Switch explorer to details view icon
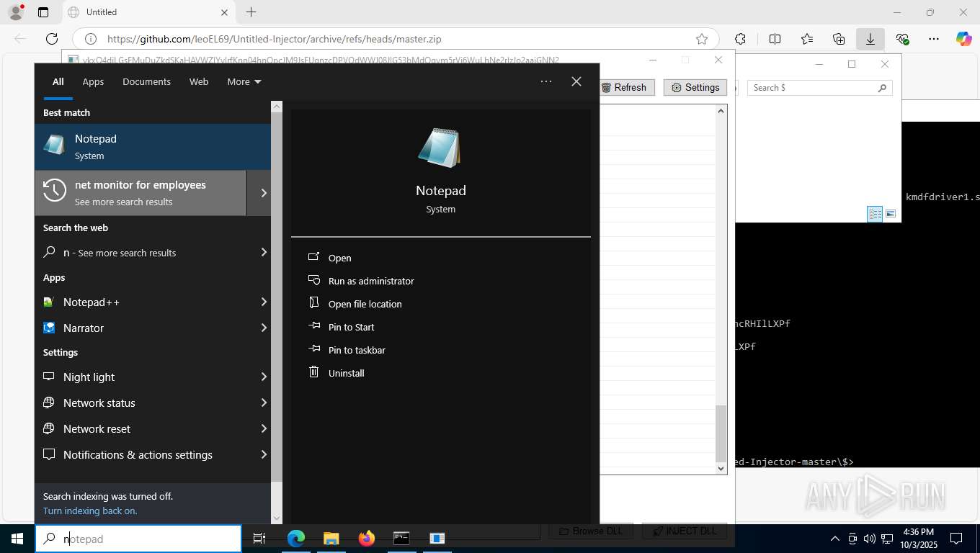This screenshot has height=553, width=980. [875, 214]
